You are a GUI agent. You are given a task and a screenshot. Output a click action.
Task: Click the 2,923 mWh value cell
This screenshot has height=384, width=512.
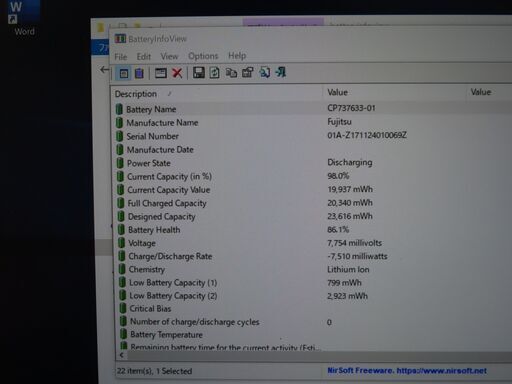point(347,296)
